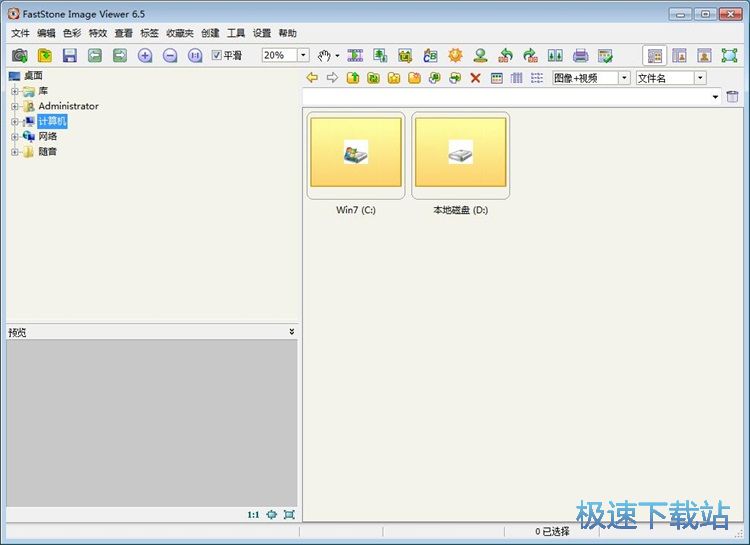This screenshot has width=750, height=545.
Task: Open the hand tool dropdown arrow
Action: pyautogui.click(x=337, y=56)
